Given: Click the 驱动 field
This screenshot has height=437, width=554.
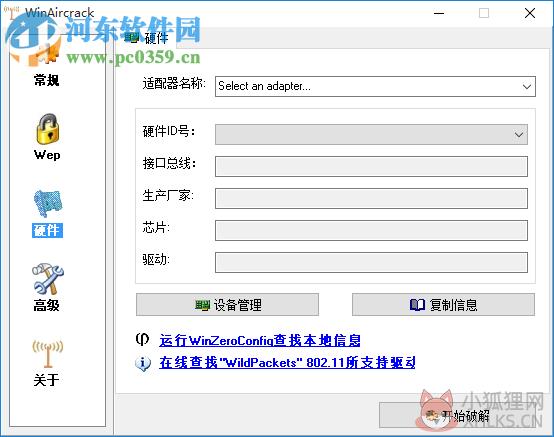Looking at the screenshot, I should [371, 262].
